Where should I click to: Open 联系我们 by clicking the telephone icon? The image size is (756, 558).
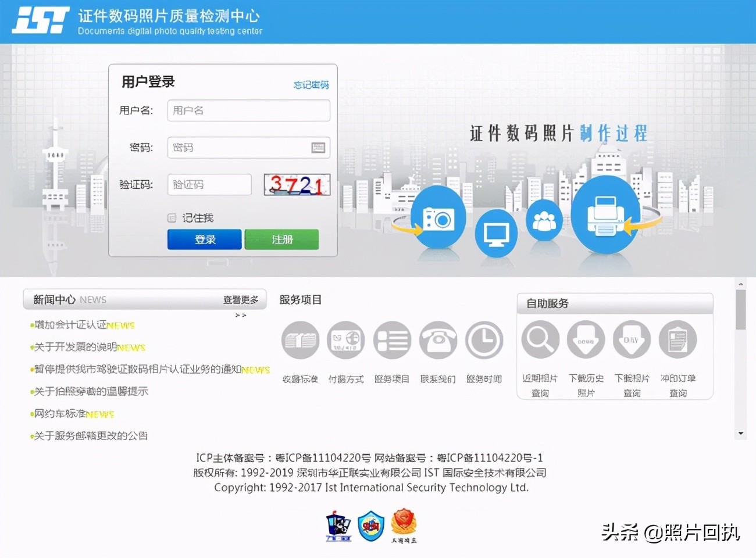tap(438, 340)
